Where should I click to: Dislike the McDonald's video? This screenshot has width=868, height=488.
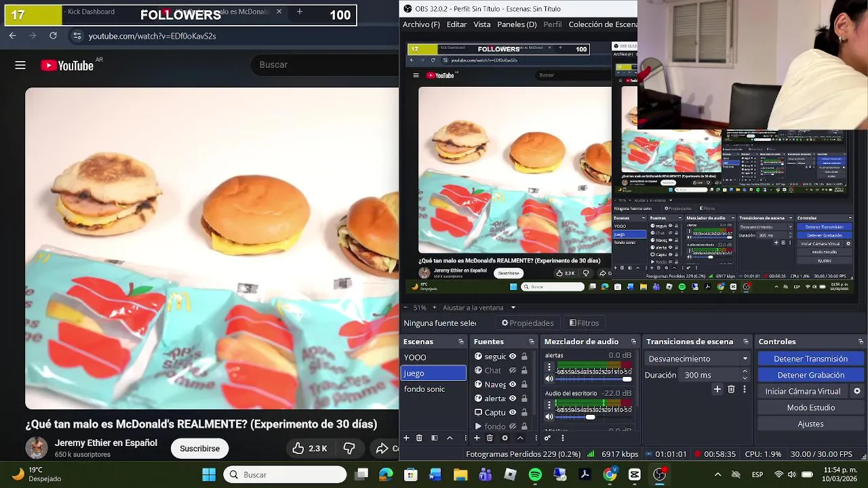click(349, 448)
